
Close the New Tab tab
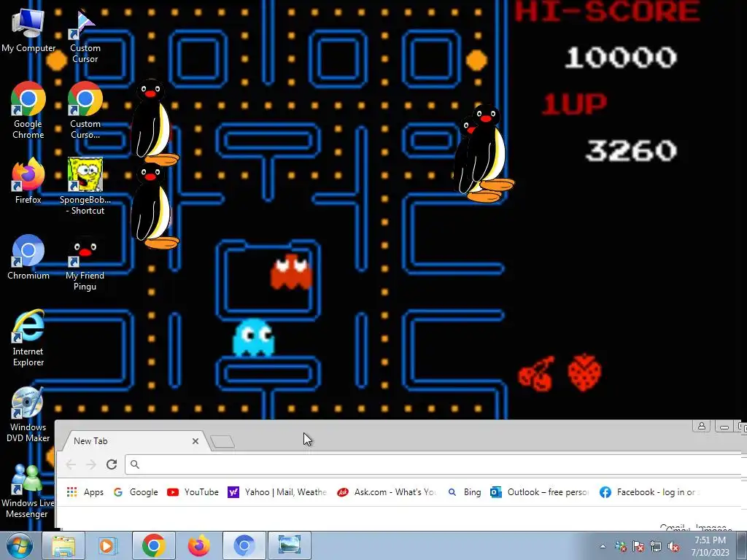click(x=196, y=441)
